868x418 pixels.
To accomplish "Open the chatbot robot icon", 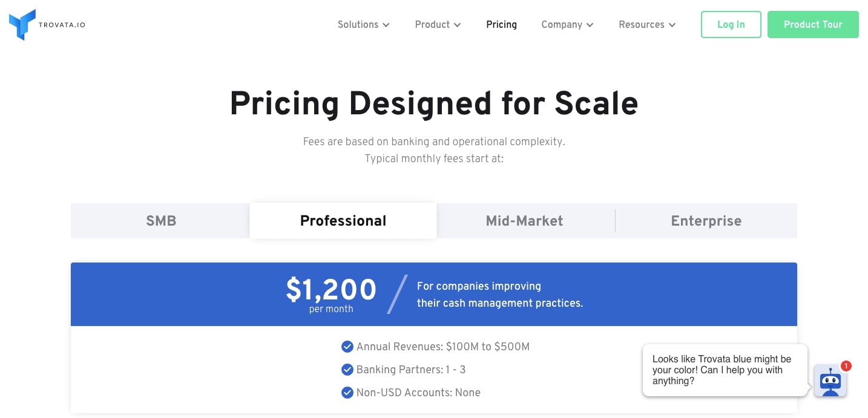I will point(830,381).
